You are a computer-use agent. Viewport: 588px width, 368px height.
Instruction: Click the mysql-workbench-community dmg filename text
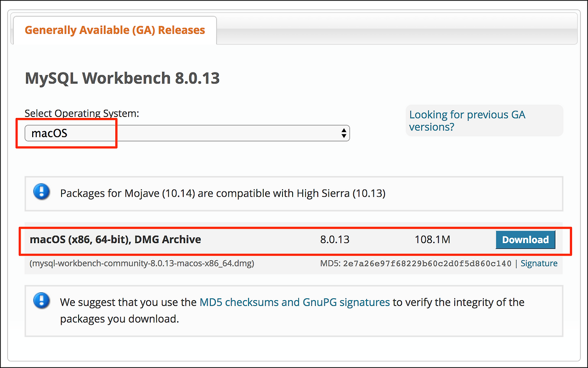pyautogui.click(x=142, y=263)
